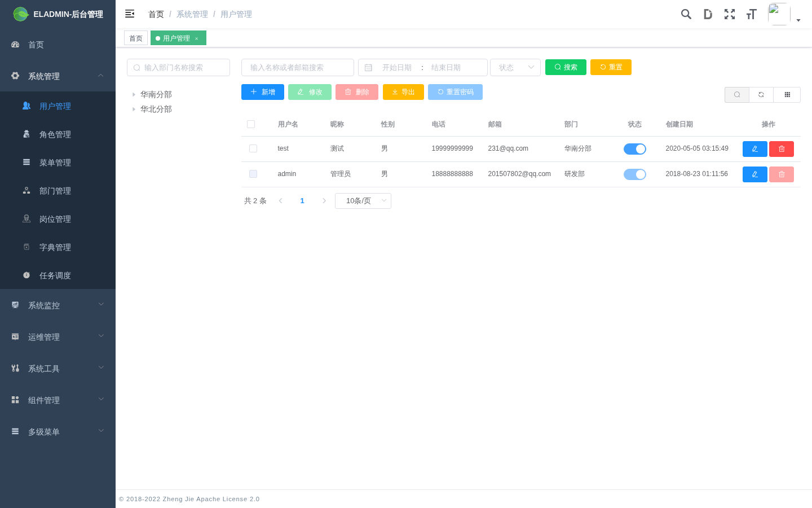The image size is (812, 508).
Task: Open 菜单管理 in the sidebar
Action: coord(58,163)
